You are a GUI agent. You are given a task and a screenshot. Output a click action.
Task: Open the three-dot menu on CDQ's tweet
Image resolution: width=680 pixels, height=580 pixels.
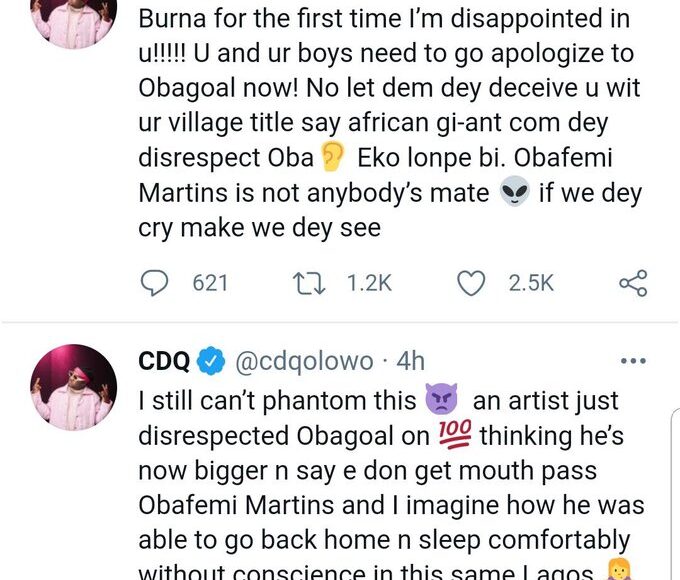(633, 361)
